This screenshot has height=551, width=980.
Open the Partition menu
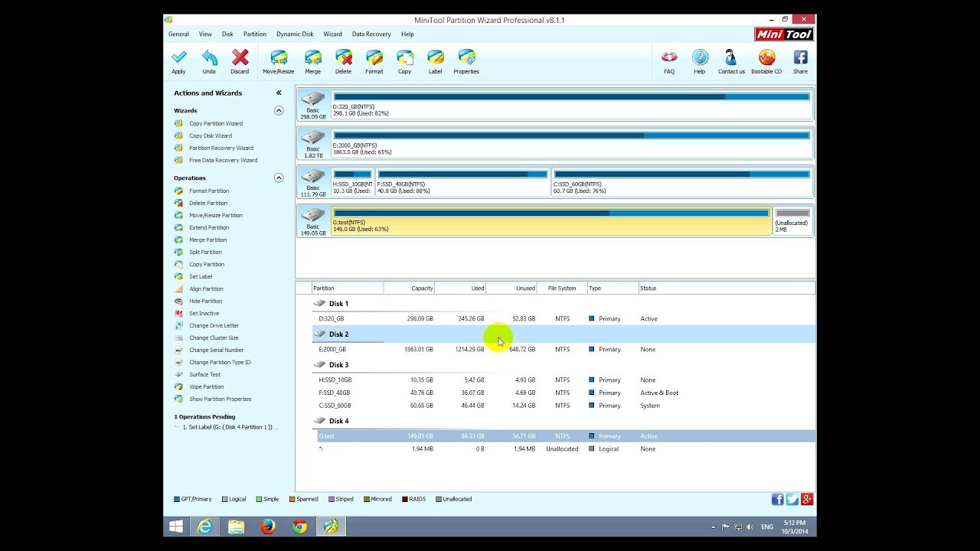click(255, 34)
